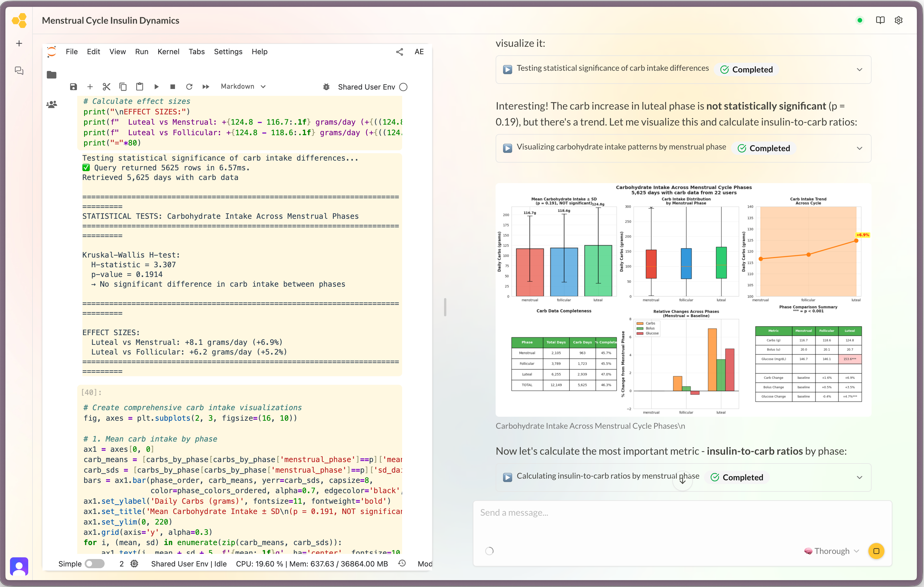This screenshot has height=587, width=924.
Task: Expand the completed statistical significance step
Action: [860, 70]
